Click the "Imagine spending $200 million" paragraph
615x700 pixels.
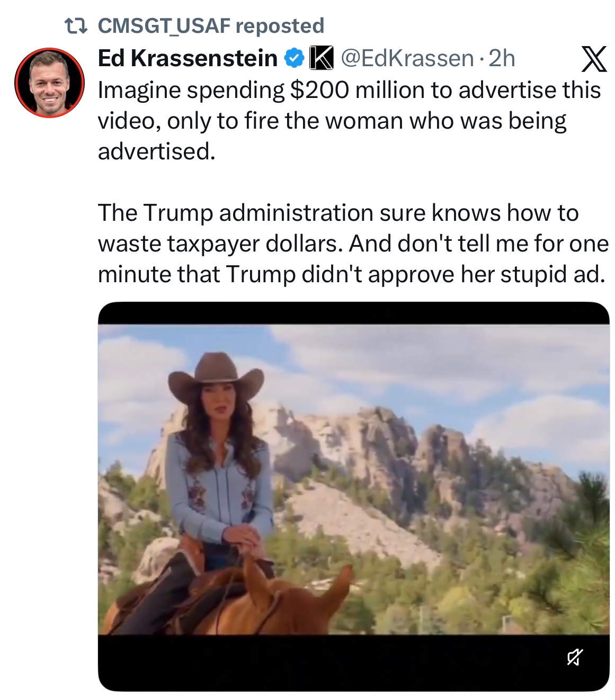pyautogui.click(x=349, y=121)
